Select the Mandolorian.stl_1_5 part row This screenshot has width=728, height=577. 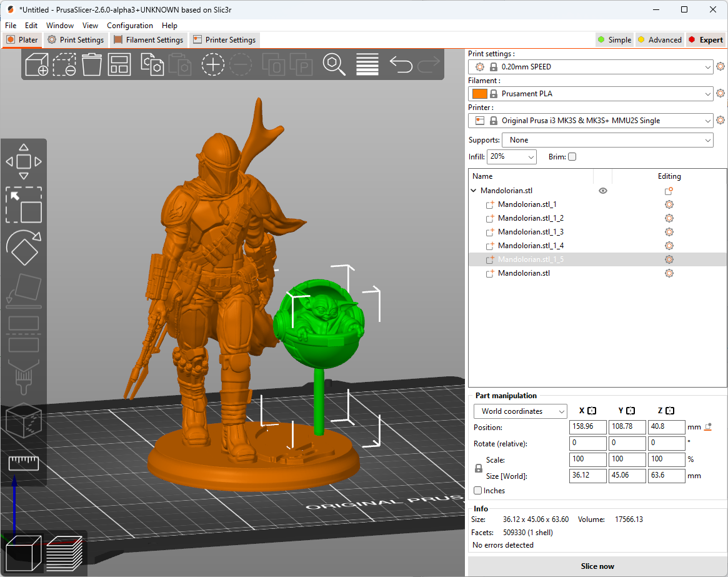coord(597,259)
